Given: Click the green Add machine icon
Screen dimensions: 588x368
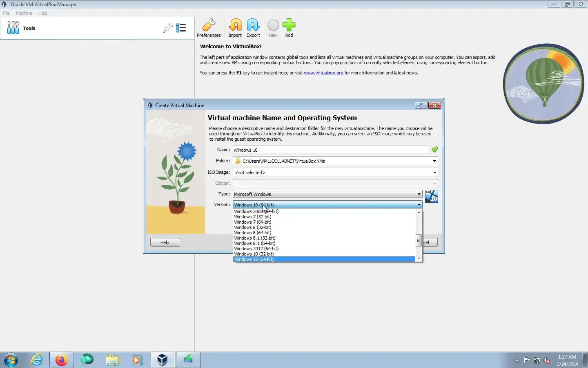Looking at the screenshot, I should (289, 28).
